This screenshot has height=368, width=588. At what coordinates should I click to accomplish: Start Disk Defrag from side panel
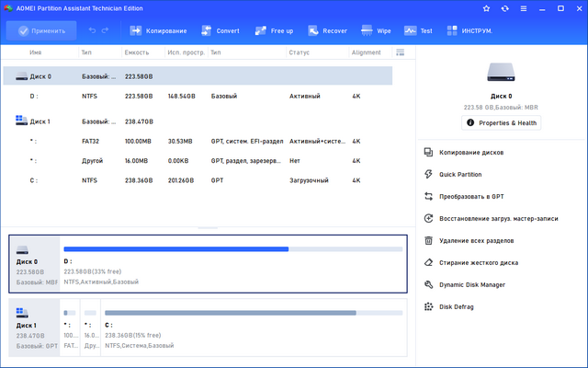coord(457,306)
